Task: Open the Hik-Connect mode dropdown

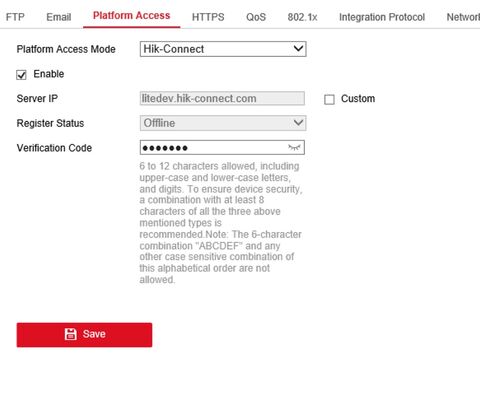Action: coord(223,49)
